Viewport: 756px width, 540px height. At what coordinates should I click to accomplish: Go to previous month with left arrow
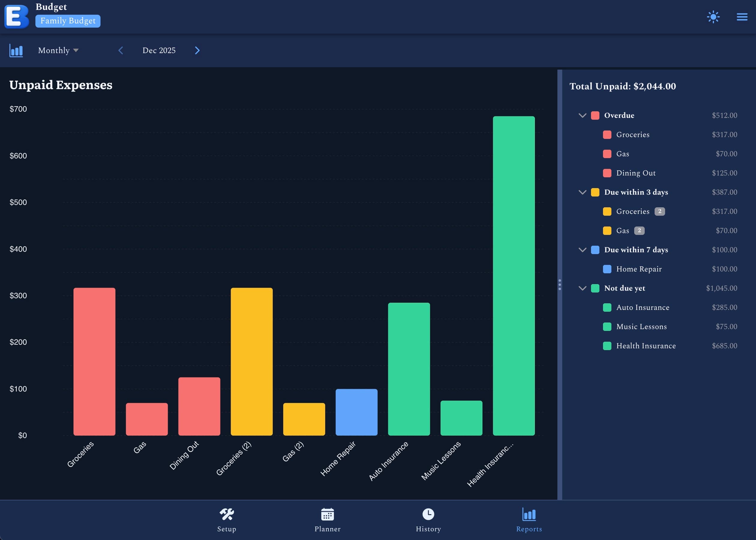point(121,50)
